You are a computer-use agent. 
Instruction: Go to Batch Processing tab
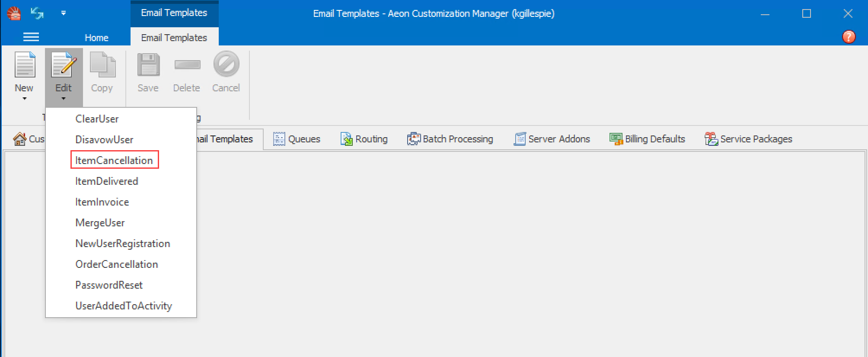click(x=450, y=139)
